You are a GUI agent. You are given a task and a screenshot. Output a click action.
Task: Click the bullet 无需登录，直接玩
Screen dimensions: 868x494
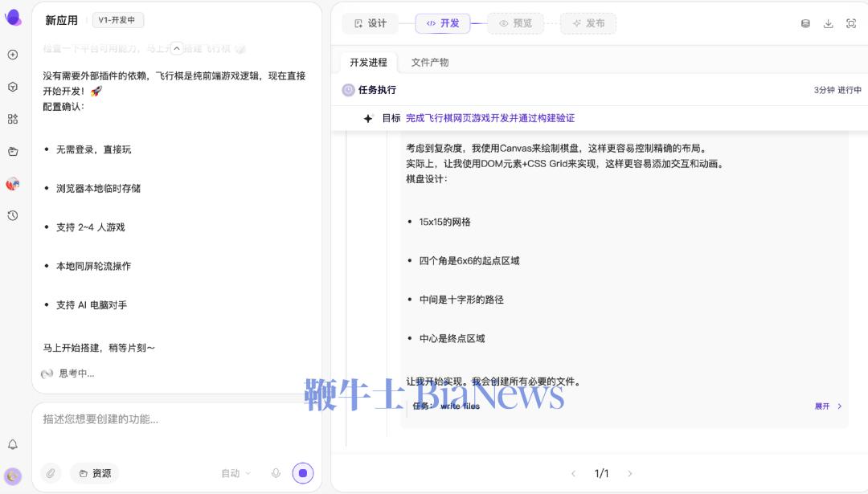click(93, 149)
